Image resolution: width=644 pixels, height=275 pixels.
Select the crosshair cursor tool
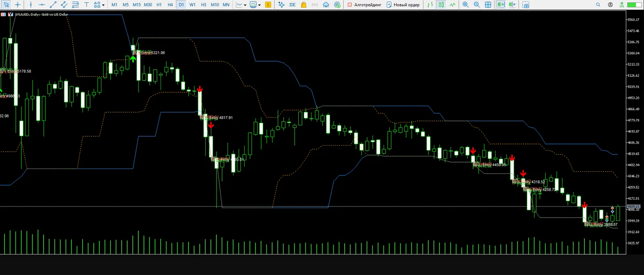pos(17,5)
